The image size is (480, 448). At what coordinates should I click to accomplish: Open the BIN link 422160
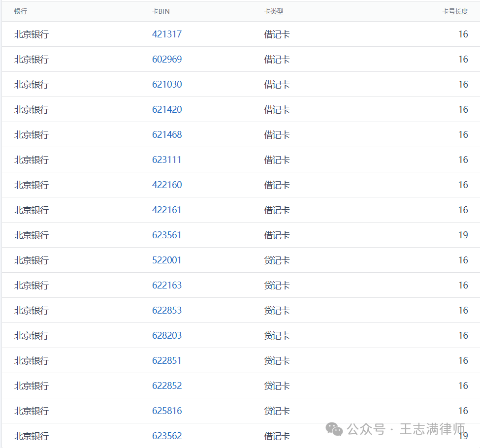click(x=167, y=185)
